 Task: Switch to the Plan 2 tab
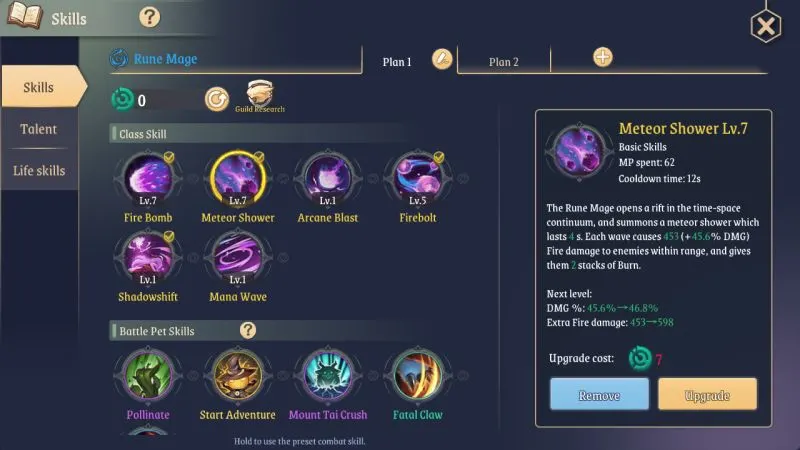[x=504, y=62]
